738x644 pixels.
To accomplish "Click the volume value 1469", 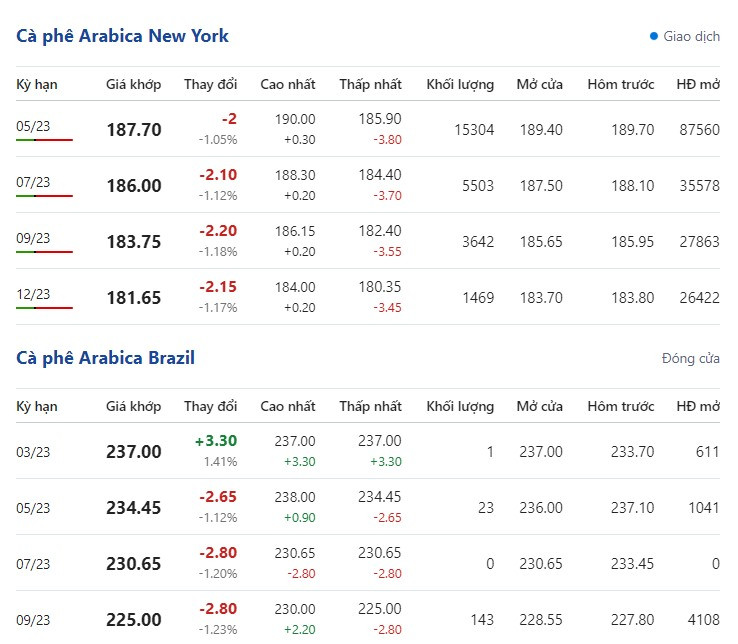I will click(478, 298).
